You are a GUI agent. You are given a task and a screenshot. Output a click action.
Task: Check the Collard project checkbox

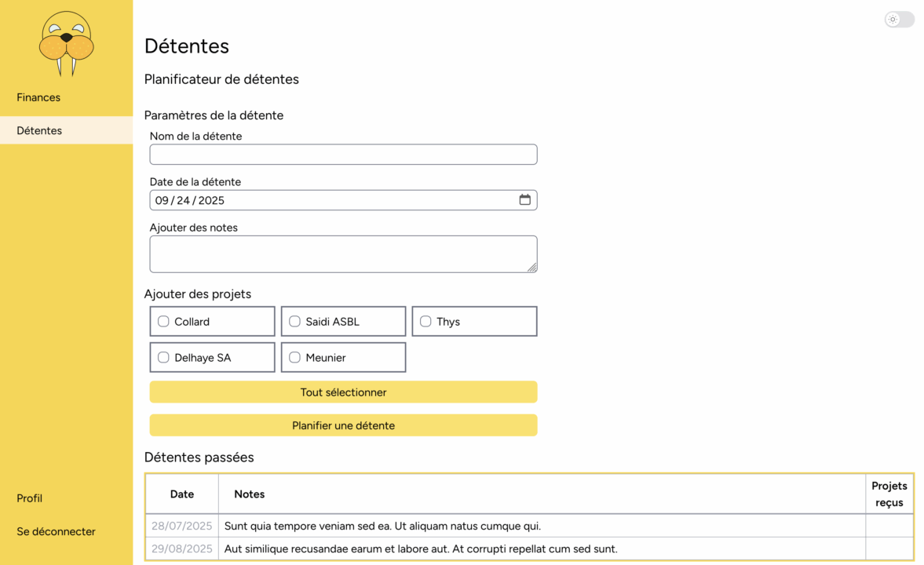tap(163, 322)
